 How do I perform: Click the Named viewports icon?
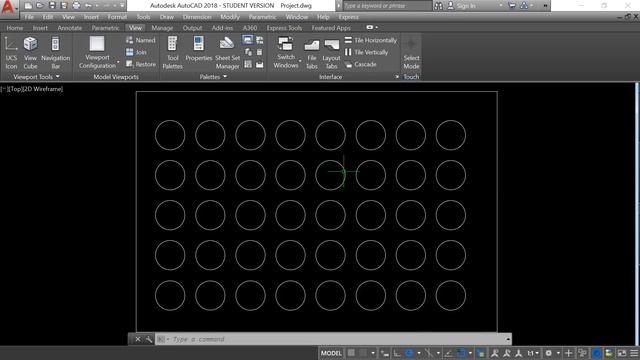coord(129,40)
